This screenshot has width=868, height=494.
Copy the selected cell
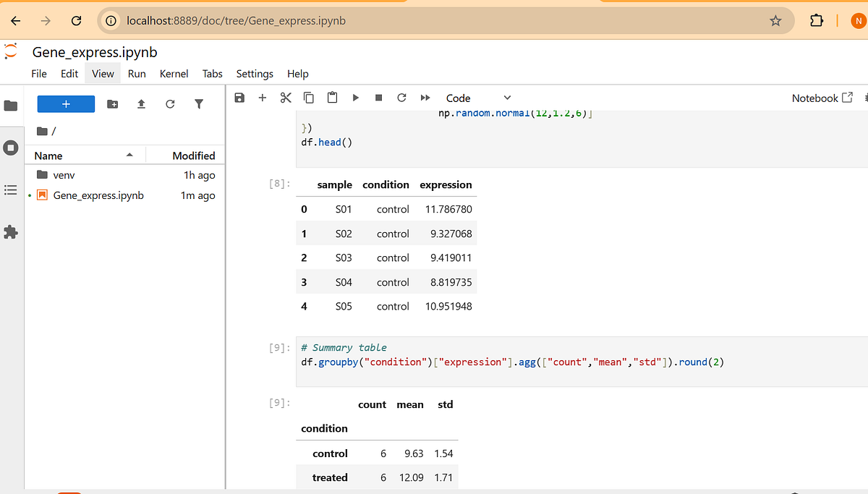point(309,98)
